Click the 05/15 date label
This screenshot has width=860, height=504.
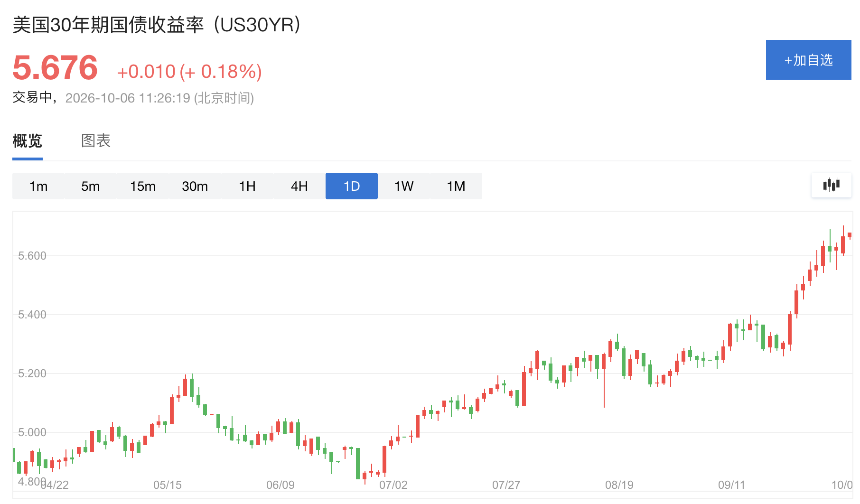coord(168,485)
